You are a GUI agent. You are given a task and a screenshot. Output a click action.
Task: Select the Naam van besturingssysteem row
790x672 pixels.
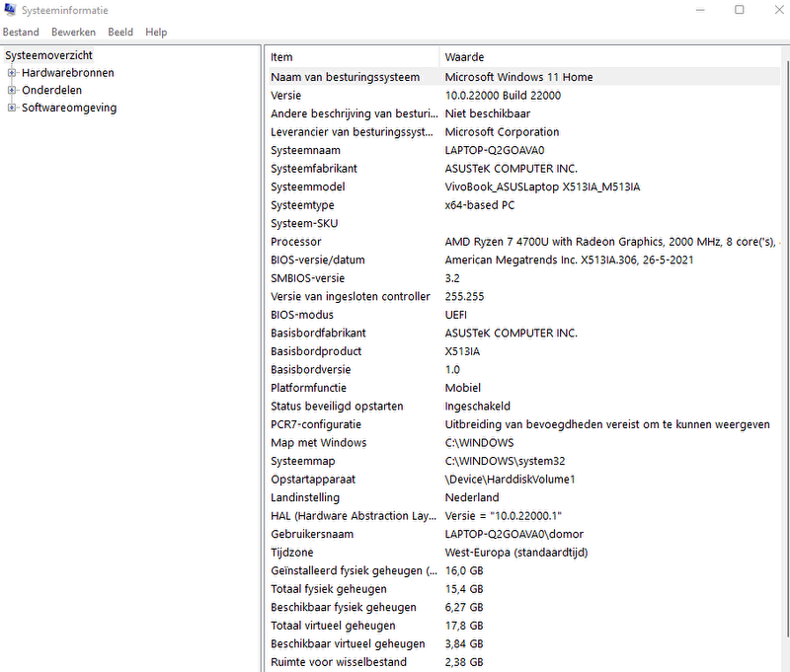coord(345,77)
